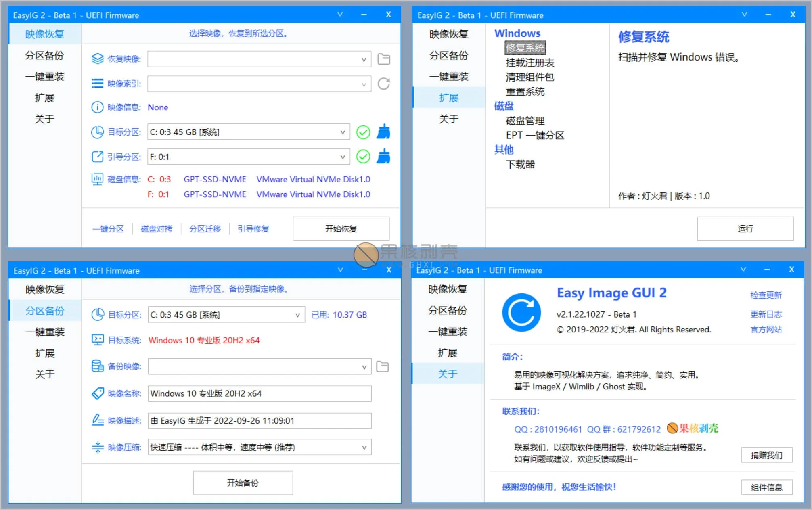Click the info icon beside 映像信息

coord(97,107)
